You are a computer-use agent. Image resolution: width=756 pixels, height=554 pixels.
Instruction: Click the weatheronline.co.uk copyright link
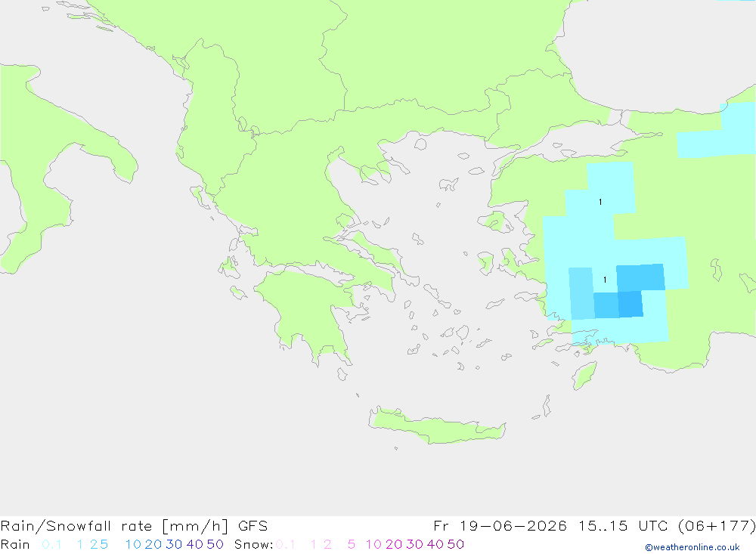coord(692,547)
